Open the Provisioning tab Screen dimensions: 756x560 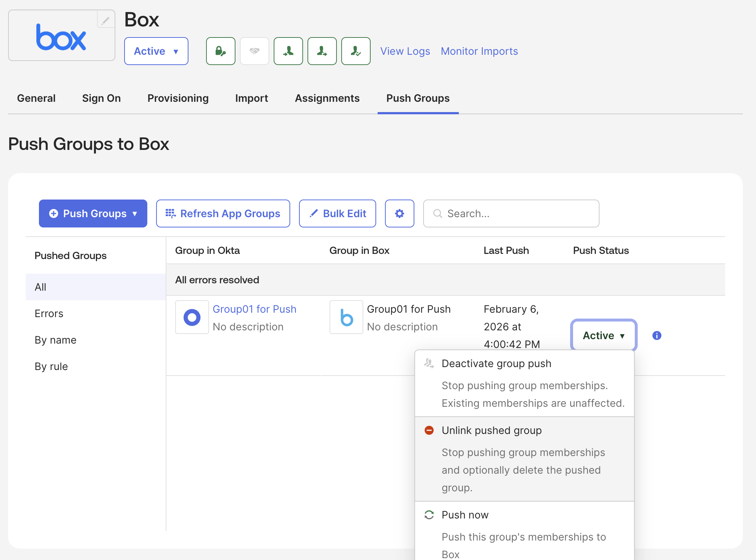(178, 98)
